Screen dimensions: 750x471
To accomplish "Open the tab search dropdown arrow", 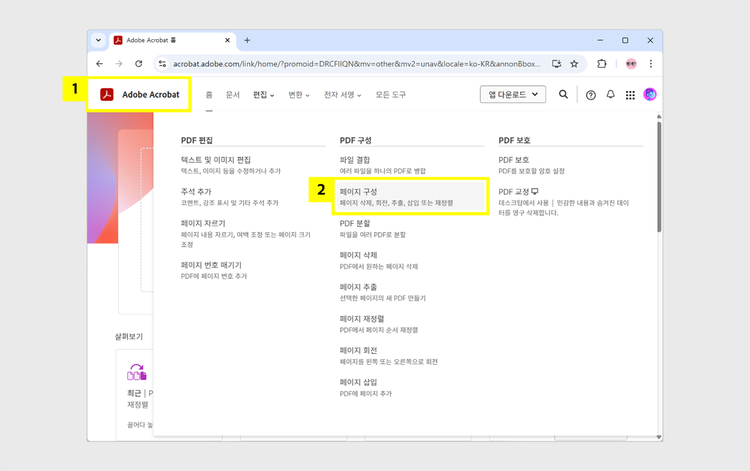I will [x=99, y=40].
